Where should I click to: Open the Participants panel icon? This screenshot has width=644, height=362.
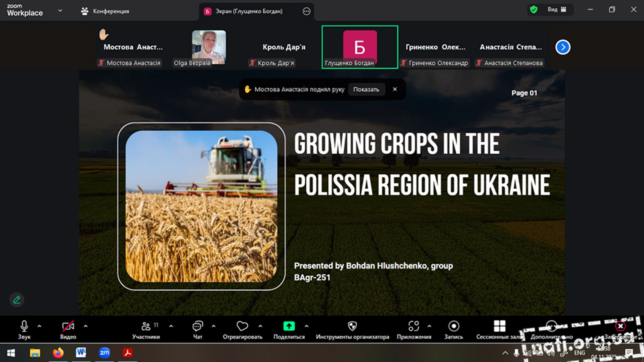click(x=146, y=327)
